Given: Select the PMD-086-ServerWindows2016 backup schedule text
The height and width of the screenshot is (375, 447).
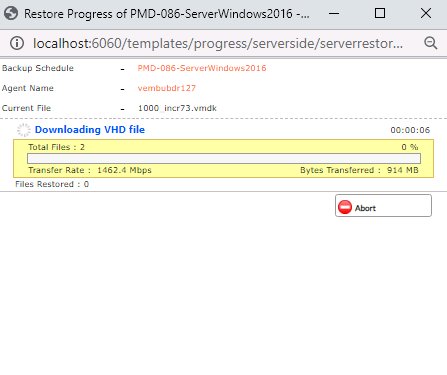Looking at the screenshot, I should [202, 68].
